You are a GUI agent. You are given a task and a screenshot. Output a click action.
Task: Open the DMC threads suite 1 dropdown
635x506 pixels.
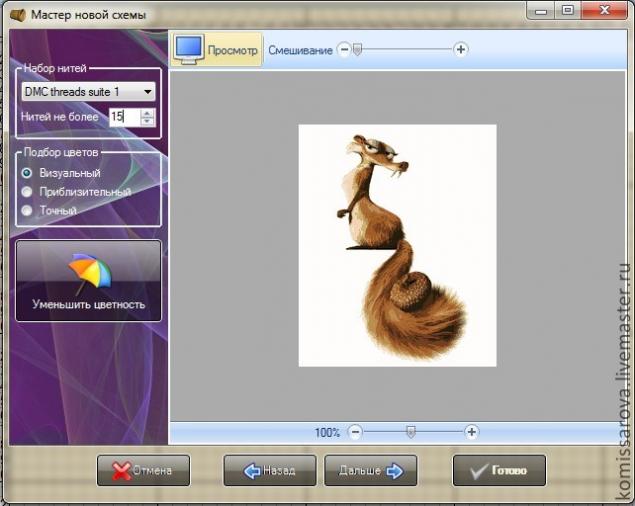point(88,92)
